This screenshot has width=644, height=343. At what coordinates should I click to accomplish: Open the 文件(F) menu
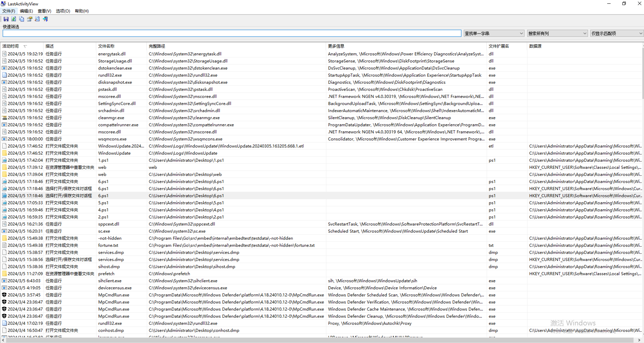point(8,11)
